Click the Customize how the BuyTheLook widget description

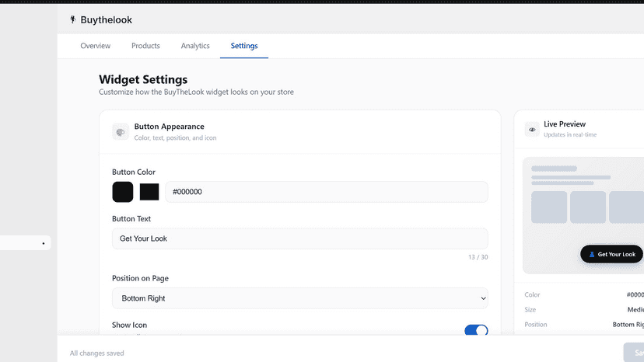click(196, 92)
